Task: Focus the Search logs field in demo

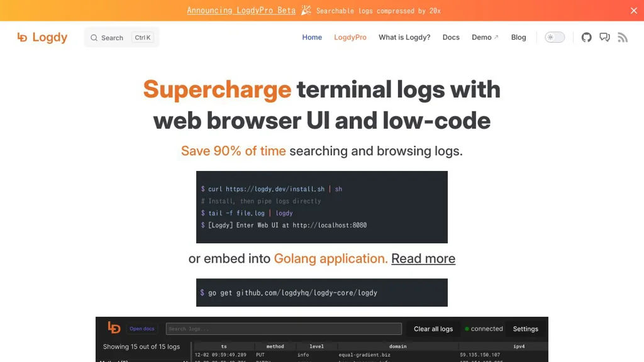Action: point(284,329)
